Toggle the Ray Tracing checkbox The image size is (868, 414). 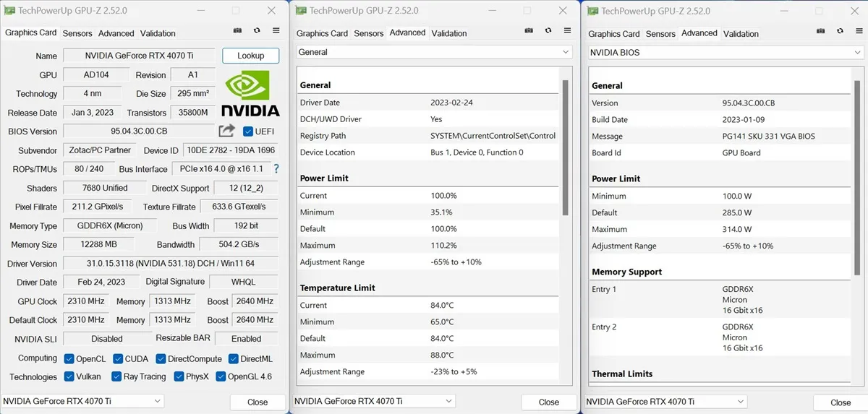[x=116, y=376]
